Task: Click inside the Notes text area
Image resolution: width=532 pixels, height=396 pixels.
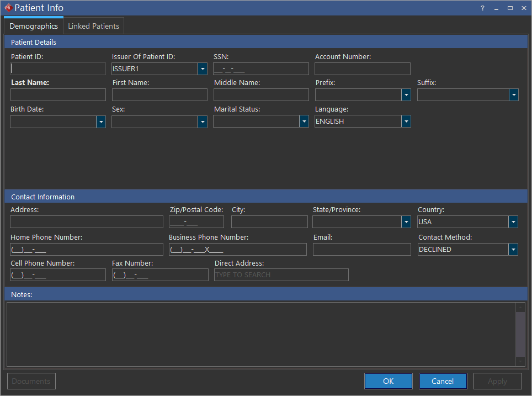Action: point(259,333)
